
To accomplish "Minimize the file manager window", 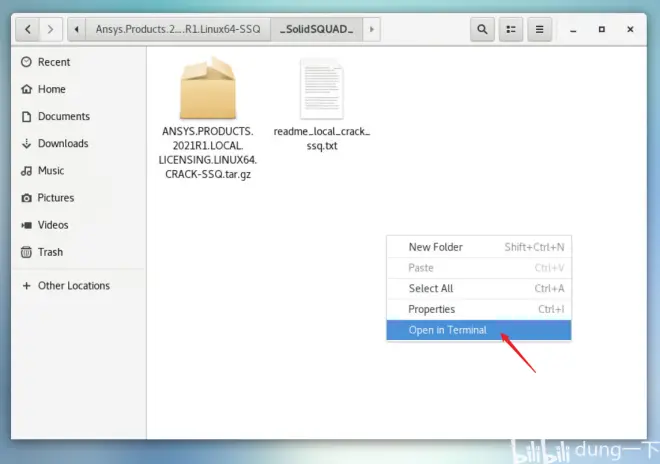I will pos(573,30).
